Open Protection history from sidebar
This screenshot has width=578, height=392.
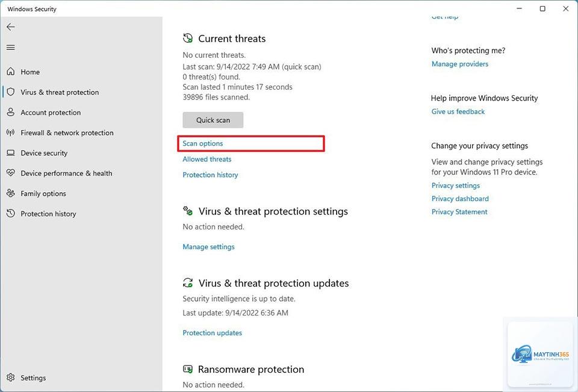point(48,214)
